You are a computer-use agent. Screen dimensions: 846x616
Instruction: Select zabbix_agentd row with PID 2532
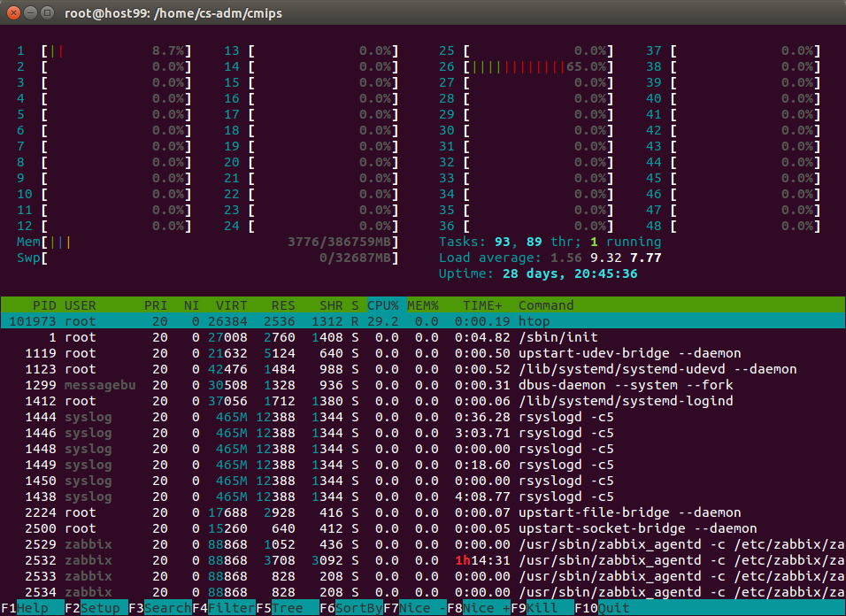coord(423,560)
